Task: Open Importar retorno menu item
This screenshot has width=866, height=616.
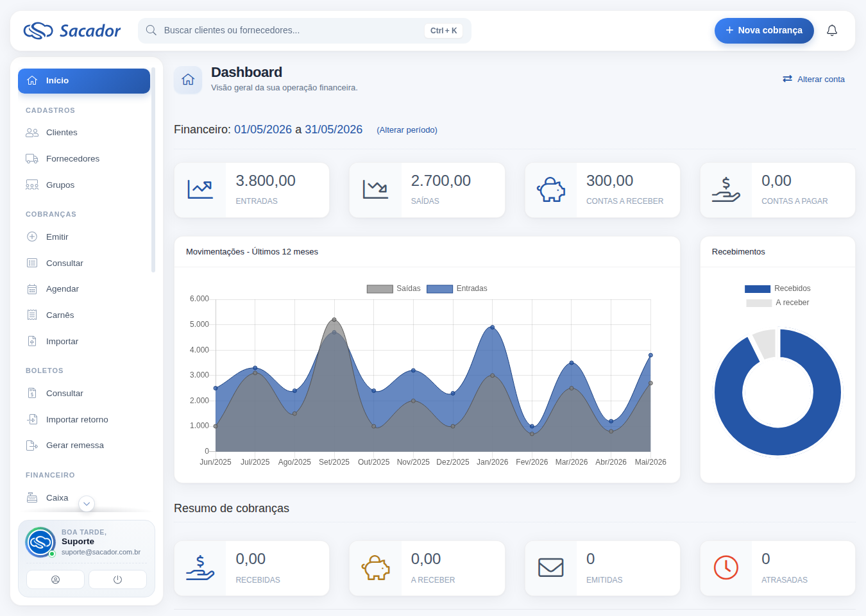Action: pos(84,419)
